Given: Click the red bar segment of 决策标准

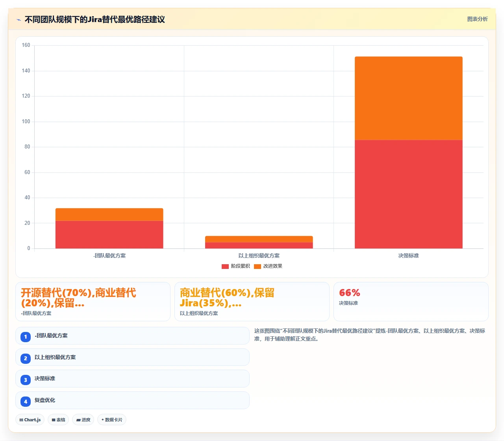Looking at the screenshot, I should coord(409,194).
